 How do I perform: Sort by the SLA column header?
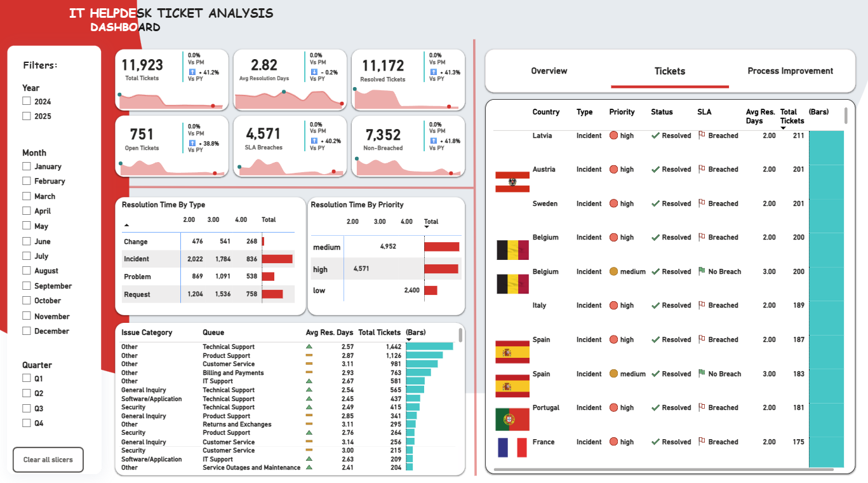[704, 112]
